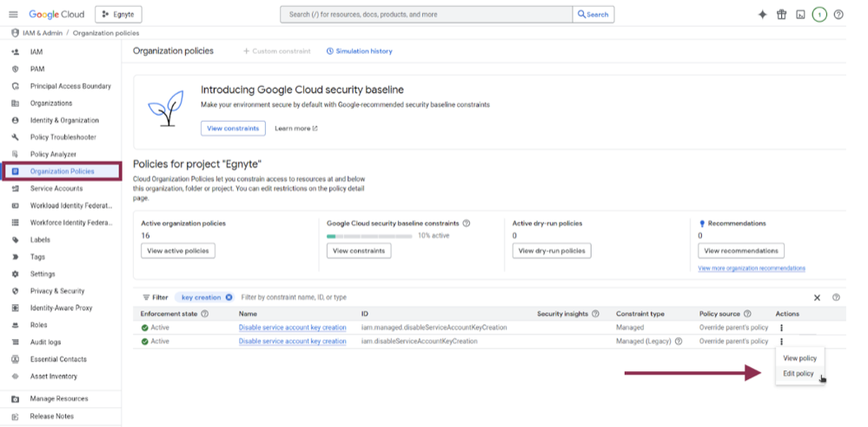The width and height of the screenshot is (868, 427).
Task: Open the Learn more link
Action: coord(296,128)
